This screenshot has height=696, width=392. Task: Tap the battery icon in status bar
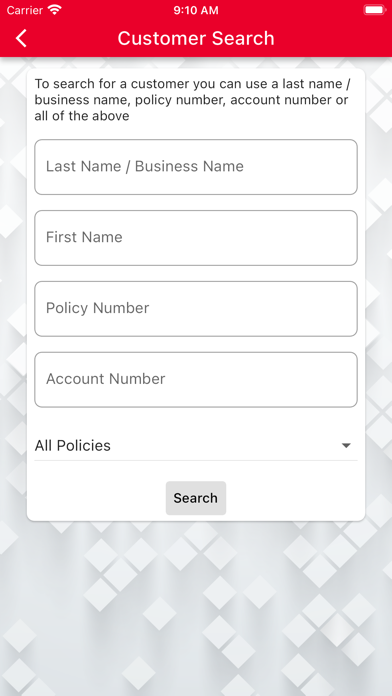pos(375,10)
